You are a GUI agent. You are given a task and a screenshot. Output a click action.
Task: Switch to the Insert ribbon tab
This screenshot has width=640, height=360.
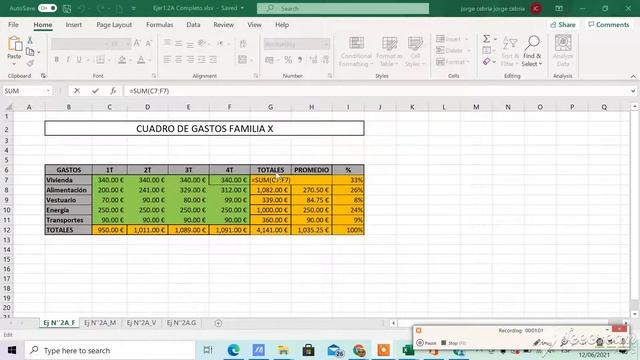click(x=74, y=24)
